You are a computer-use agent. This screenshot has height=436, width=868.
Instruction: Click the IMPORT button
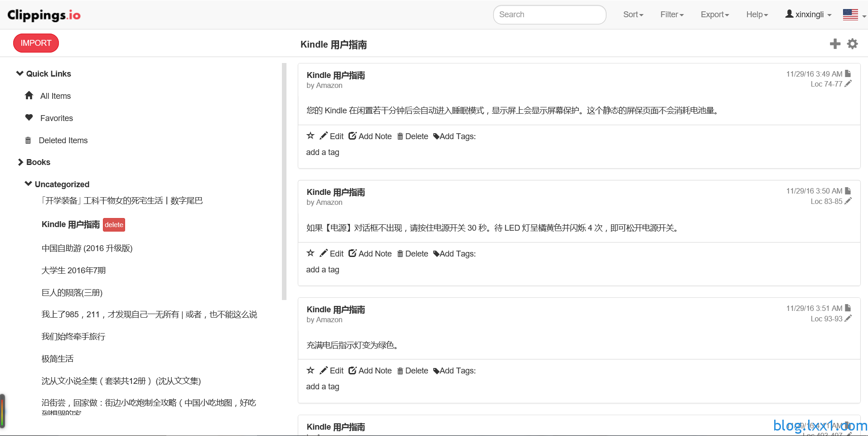click(x=36, y=43)
